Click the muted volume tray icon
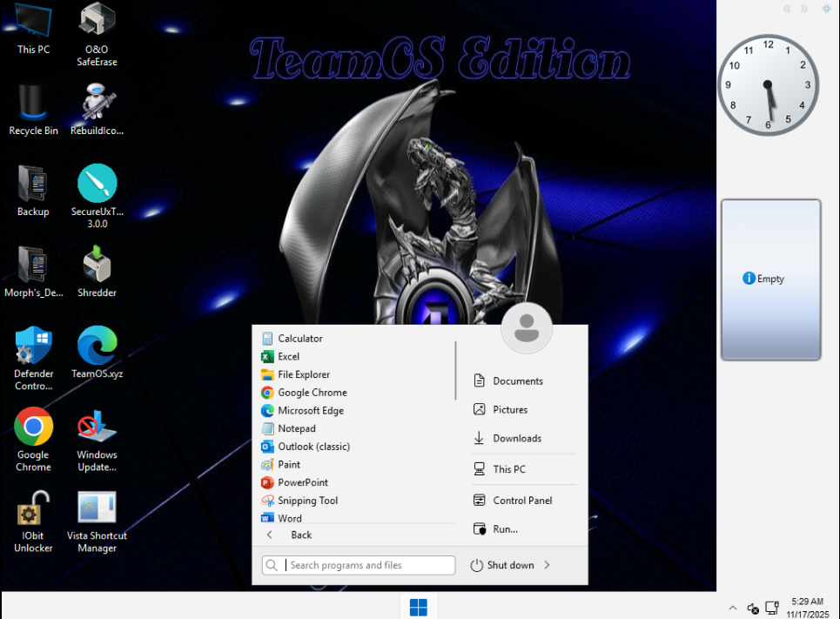840x619 pixels. (753, 609)
